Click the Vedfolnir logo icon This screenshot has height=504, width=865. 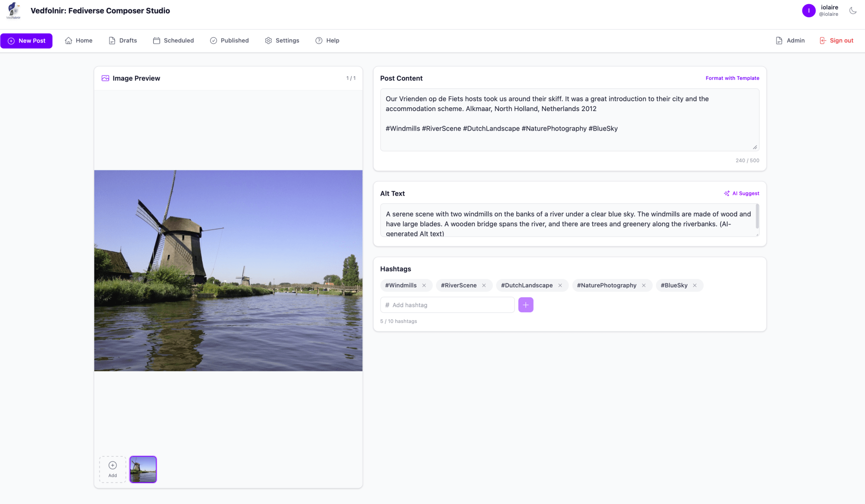(14, 10)
